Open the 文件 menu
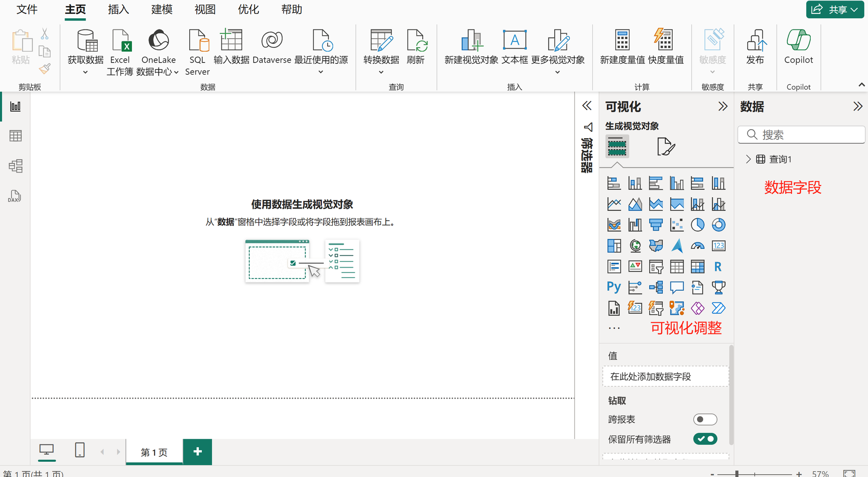Image resolution: width=868 pixels, height=477 pixels. 27,10
